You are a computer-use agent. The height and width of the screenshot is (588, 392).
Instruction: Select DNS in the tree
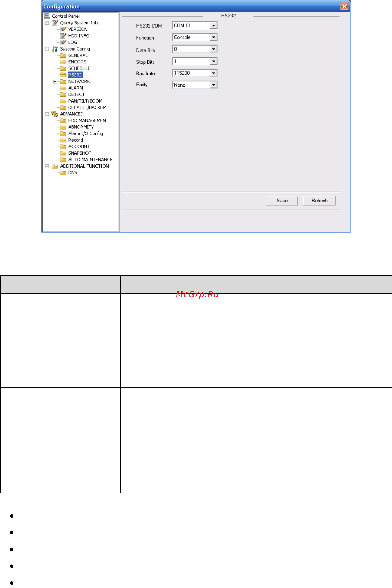pyautogui.click(x=73, y=172)
